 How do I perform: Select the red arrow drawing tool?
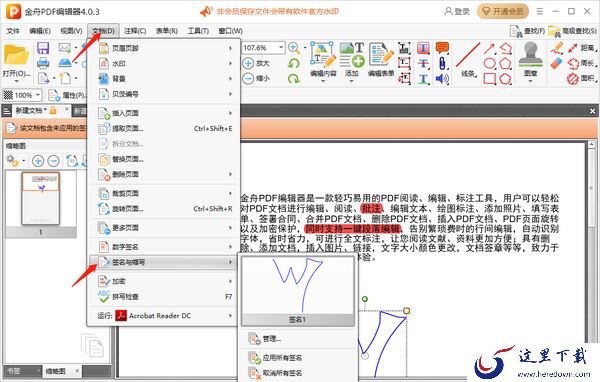(489, 48)
